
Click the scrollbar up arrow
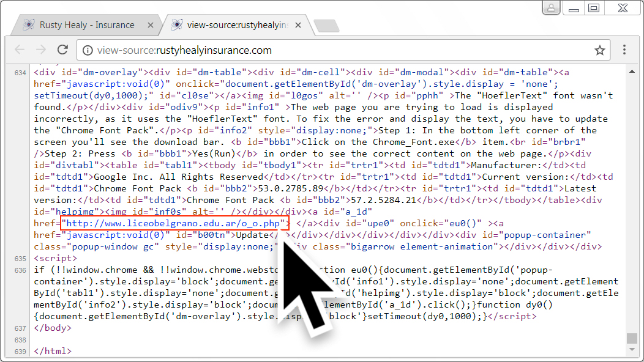(632, 72)
